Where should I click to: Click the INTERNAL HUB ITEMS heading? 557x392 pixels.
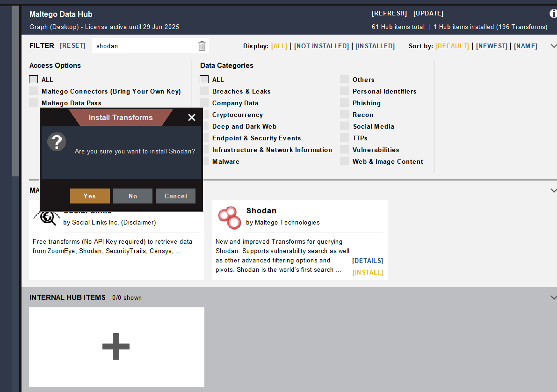coord(67,298)
